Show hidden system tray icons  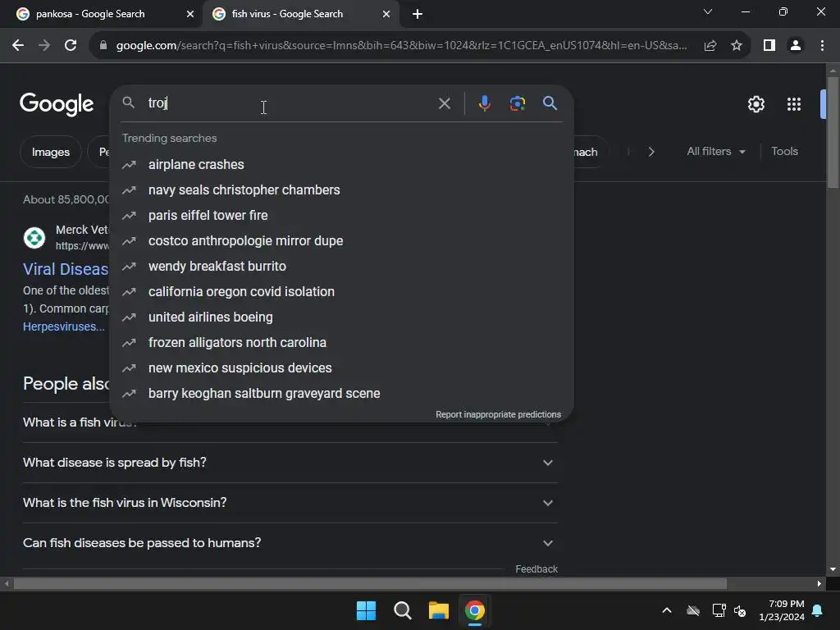(666, 610)
